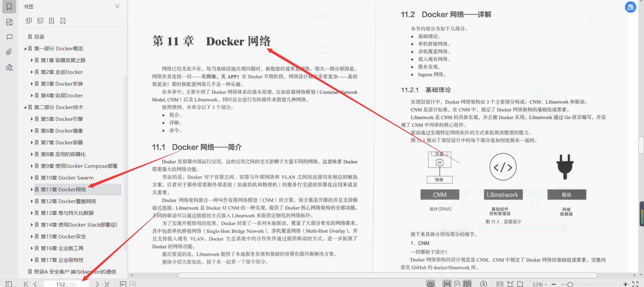Image resolution: width=644 pixels, height=287 pixels.
Task: Close the 书签 bookmarks panel
Action: [x=117, y=6]
